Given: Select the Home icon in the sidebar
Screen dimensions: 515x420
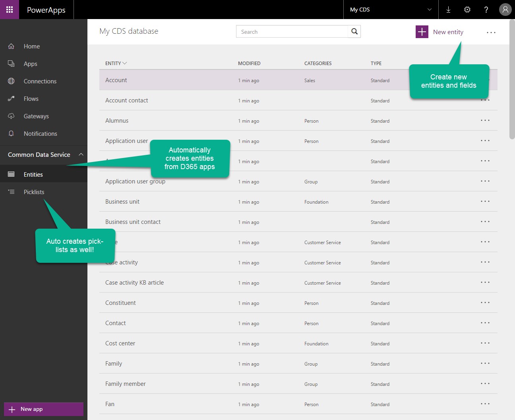Looking at the screenshot, I should click(x=12, y=46).
